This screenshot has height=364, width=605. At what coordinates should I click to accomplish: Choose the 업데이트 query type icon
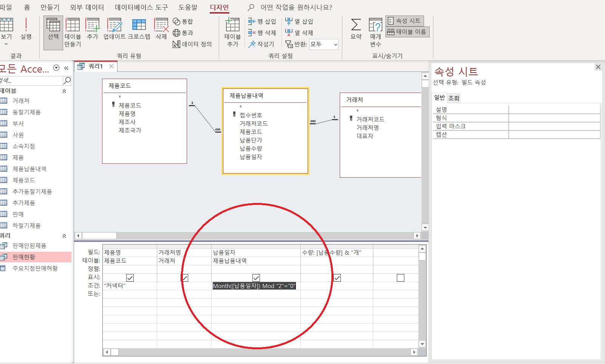click(115, 29)
